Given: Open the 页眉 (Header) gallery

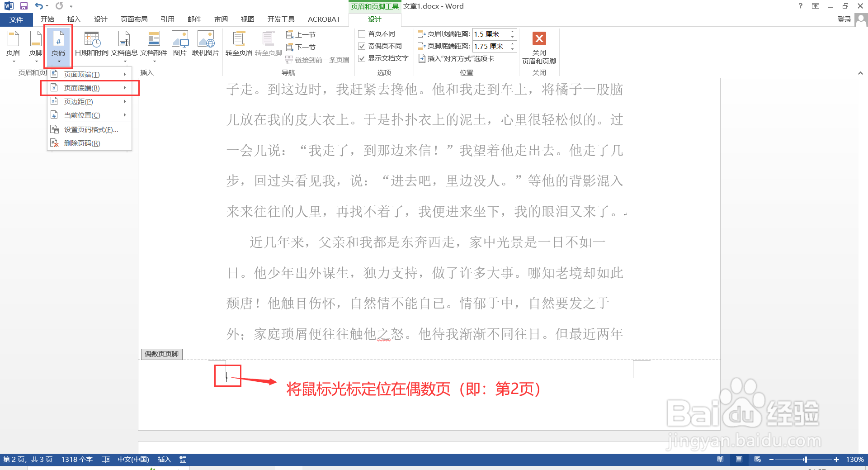Looking at the screenshot, I should pyautogui.click(x=13, y=45).
